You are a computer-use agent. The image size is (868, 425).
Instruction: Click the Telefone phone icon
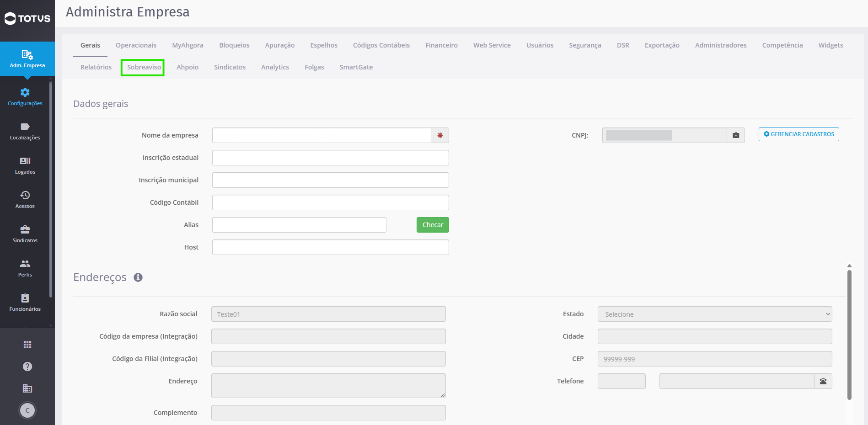823,381
